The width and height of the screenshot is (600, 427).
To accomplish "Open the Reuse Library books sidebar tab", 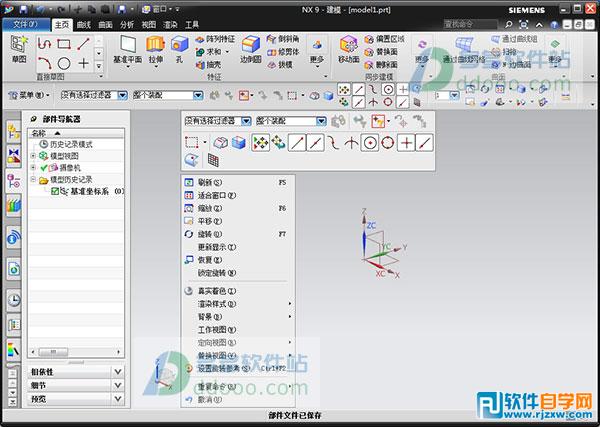I will click(x=14, y=205).
